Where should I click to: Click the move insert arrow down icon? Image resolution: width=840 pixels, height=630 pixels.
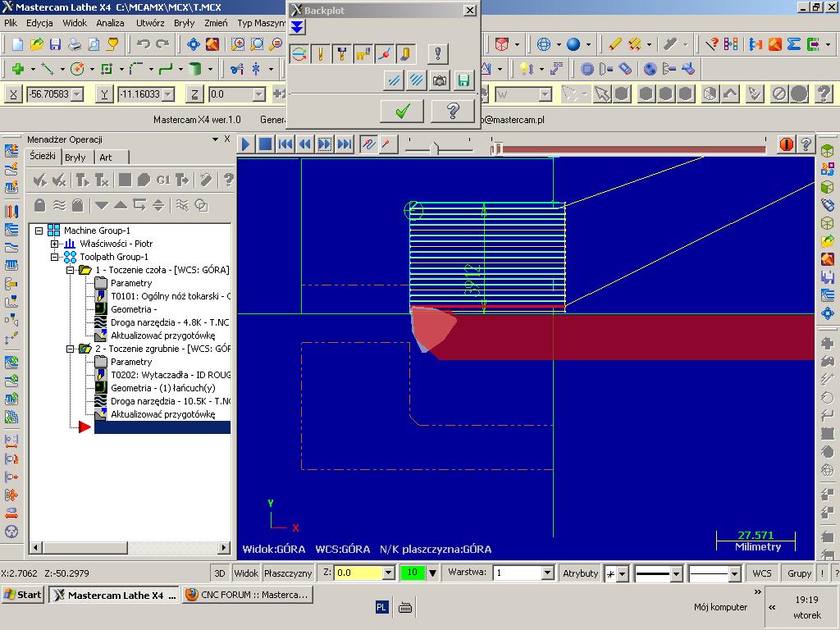click(x=101, y=205)
